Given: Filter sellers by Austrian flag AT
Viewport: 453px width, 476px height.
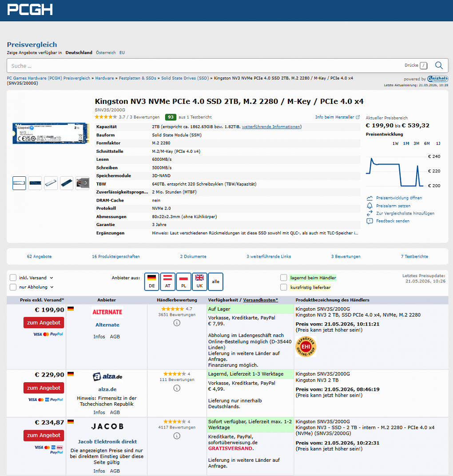Looking at the screenshot, I should 167,282.
